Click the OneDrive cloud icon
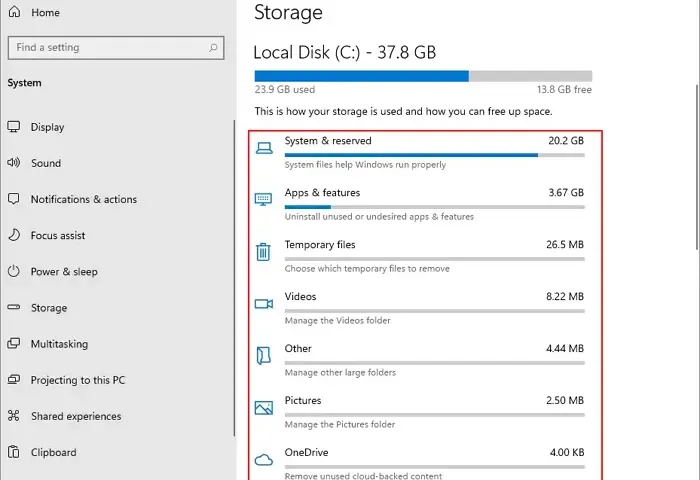The image size is (700, 480). [x=264, y=460]
